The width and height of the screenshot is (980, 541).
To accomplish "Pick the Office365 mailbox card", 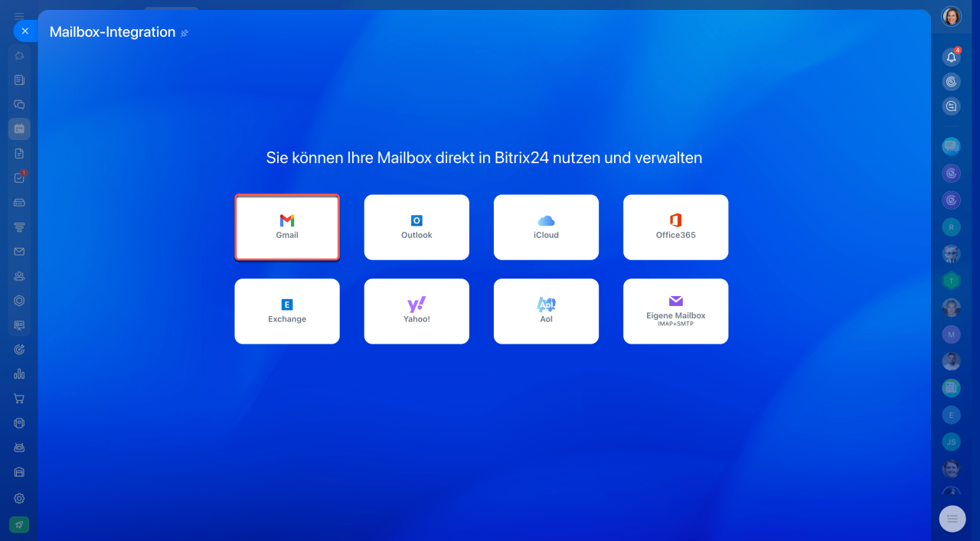I will pos(675,227).
